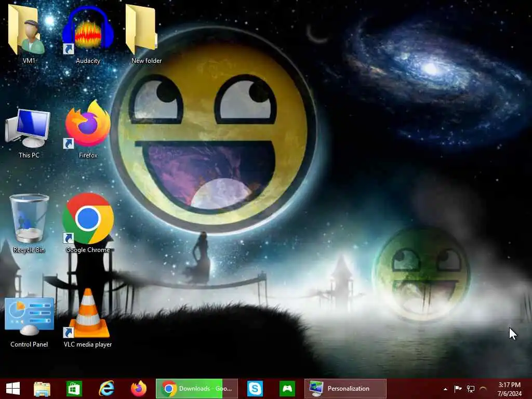Image resolution: width=532 pixels, height=399 pixels.
Task: Open Skype from the taskbar
Action: point(255,389)
